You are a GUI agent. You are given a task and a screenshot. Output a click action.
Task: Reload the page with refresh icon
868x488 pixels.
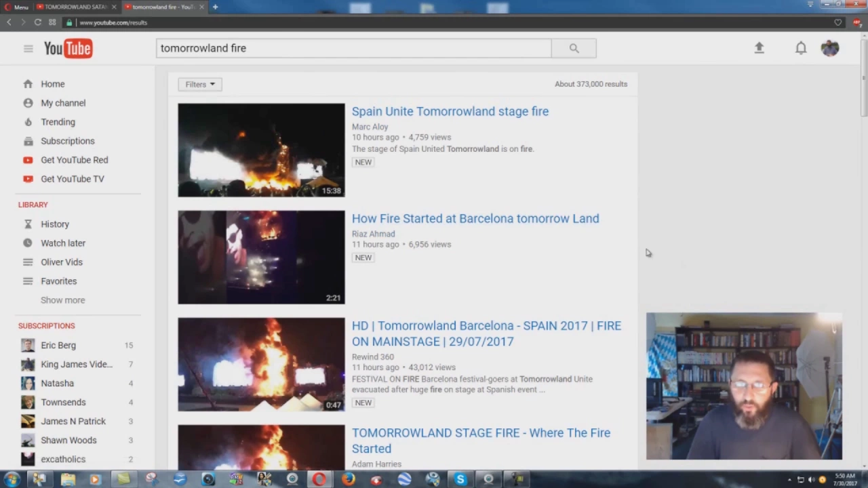(37, 22)
